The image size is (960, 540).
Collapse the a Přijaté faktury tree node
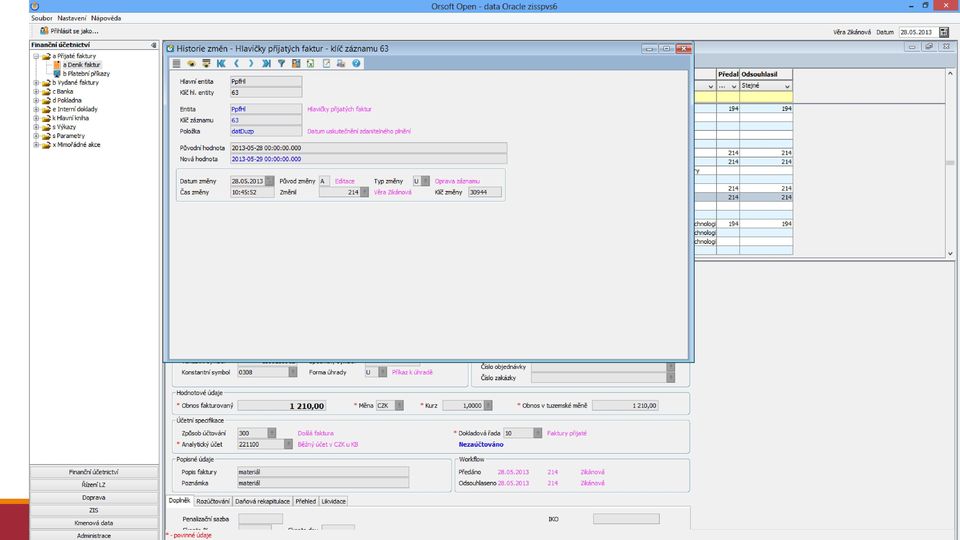(x=36, y=56)
